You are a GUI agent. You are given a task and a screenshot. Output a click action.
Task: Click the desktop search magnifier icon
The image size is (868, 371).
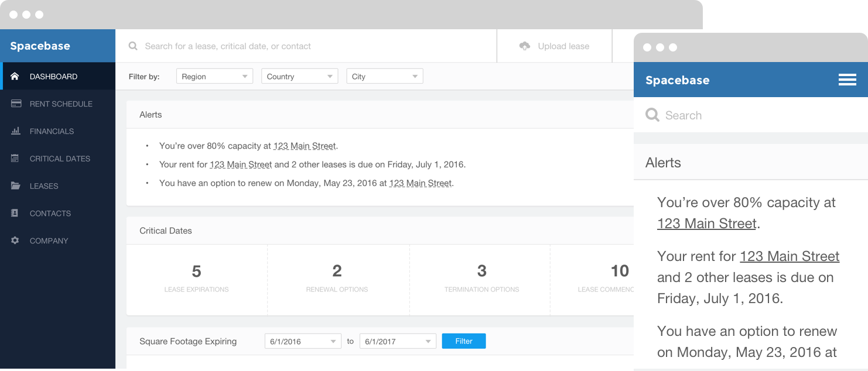133,46
